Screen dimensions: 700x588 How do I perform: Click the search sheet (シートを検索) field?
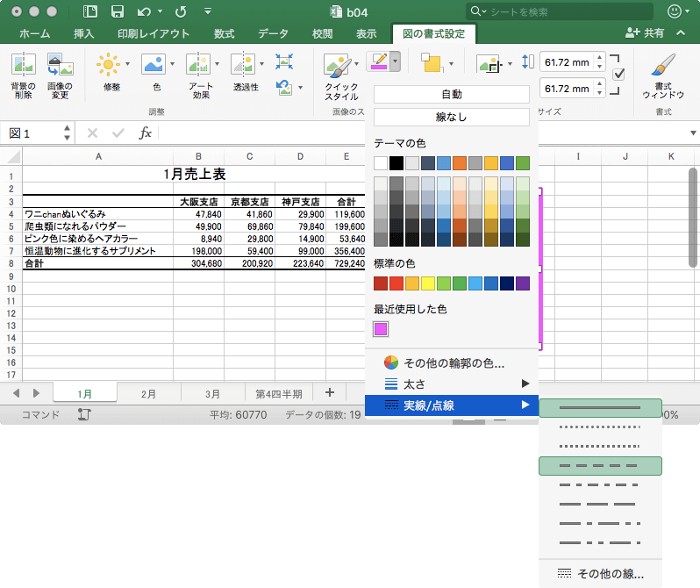coord(560,11)
